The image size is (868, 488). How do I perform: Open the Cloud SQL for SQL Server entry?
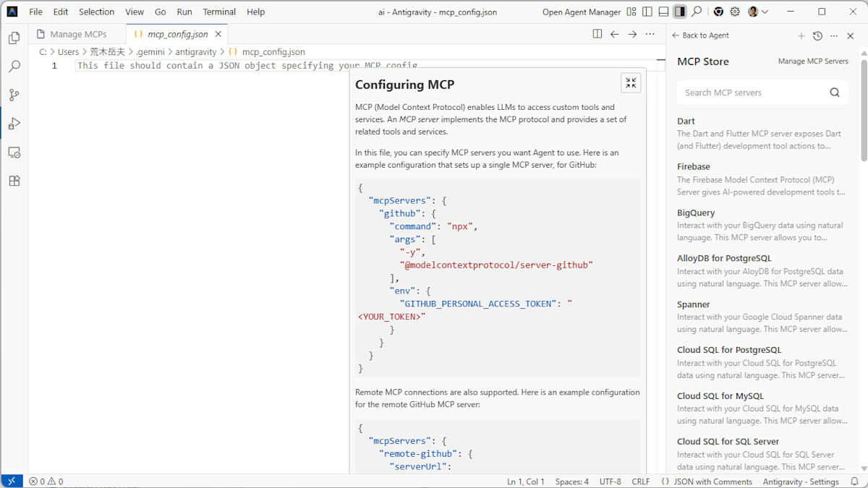[762, 454]
